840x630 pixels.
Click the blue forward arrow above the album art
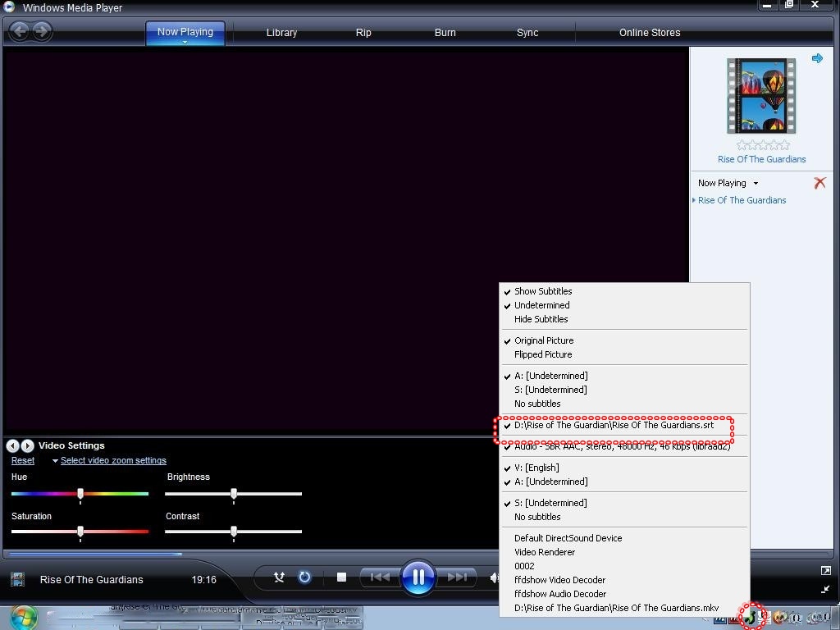(817, 57)
